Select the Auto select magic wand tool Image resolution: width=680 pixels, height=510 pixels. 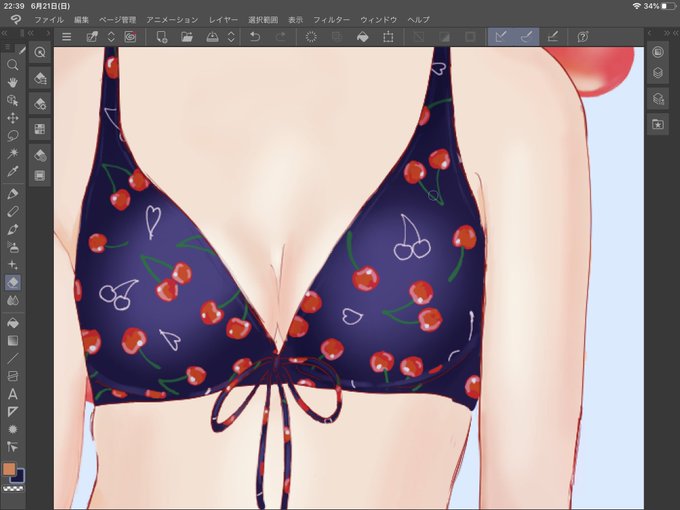[x=13, y=153]
